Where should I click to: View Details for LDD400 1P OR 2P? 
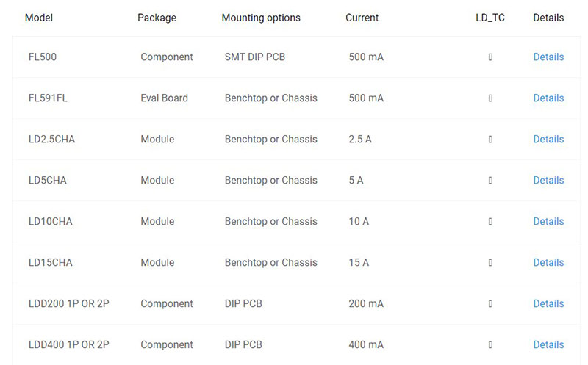(x=548, y=344)
